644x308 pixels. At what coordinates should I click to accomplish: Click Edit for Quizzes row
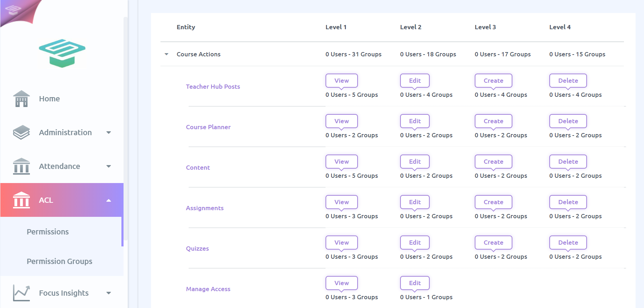click(x=415, y=243)
